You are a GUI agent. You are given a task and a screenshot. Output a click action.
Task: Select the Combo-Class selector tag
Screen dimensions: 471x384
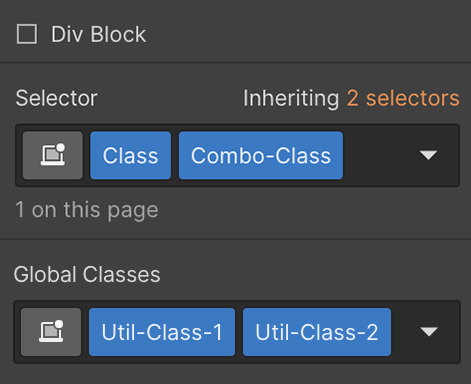(x=261, y=155)
